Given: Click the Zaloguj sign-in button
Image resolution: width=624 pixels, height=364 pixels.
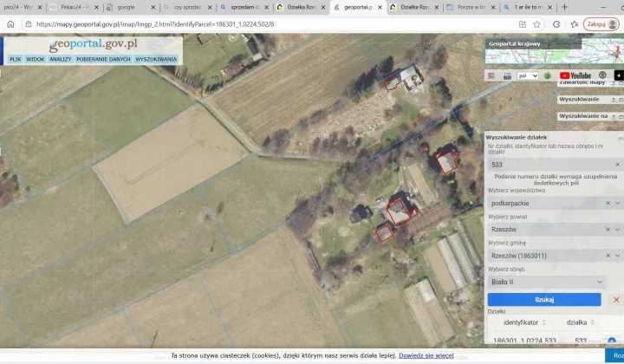Looking at the screenshot, I should point(601,24).
